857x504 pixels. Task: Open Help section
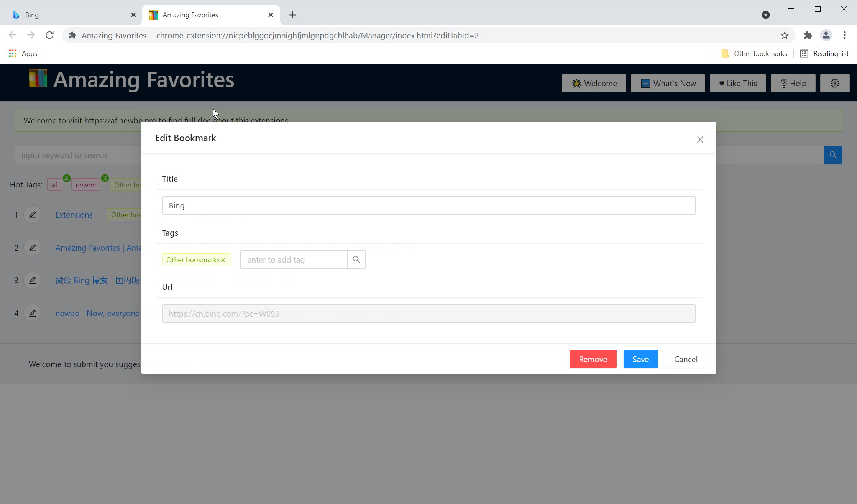tap(793, 83)
